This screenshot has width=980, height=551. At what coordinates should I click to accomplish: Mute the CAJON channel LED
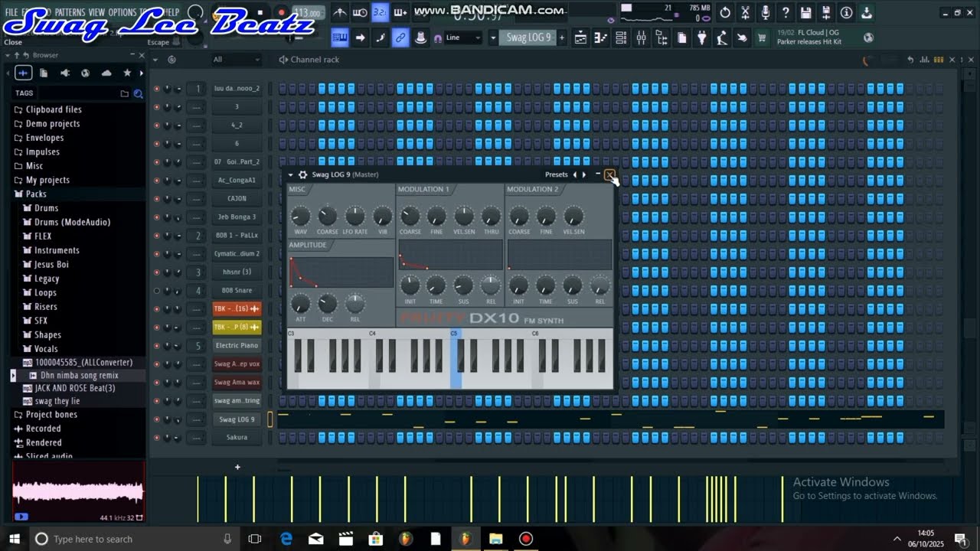(x=157, y=199)
